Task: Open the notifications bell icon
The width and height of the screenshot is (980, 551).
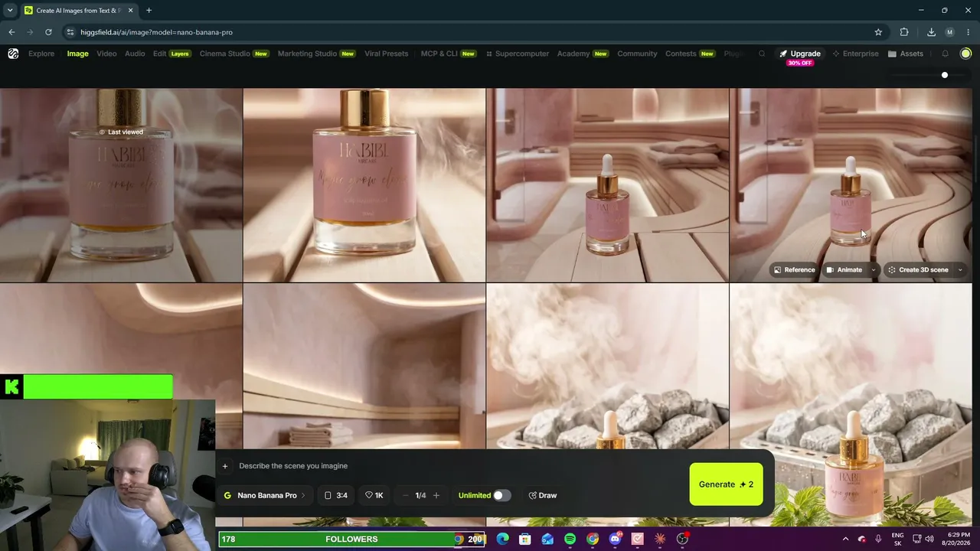Action: pyautogui.click(x=945, y=54)
